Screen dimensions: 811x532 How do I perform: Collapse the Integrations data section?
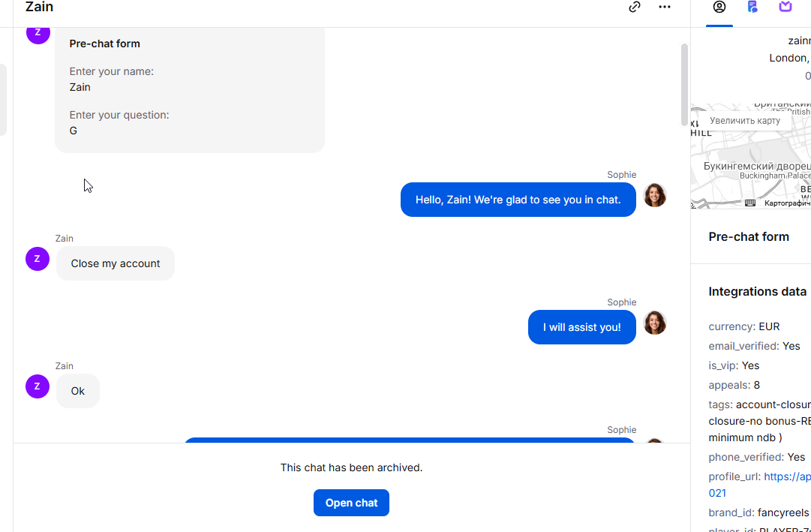(757, 291)
